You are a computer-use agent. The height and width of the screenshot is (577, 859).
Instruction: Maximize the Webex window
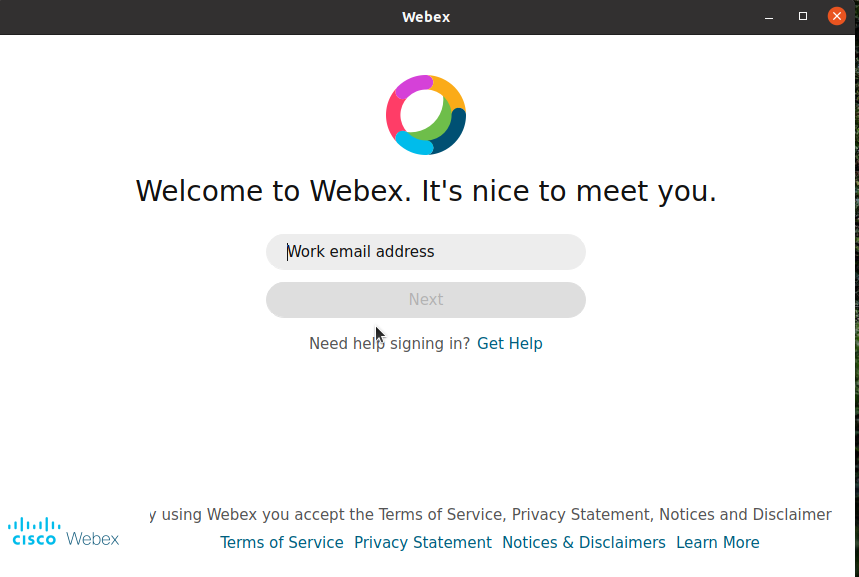tap(803, 17)
